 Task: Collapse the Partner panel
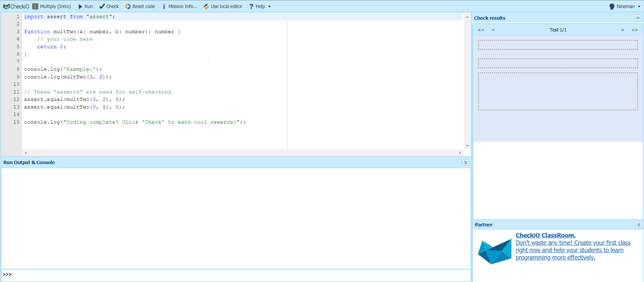click(x=639, y=225)
